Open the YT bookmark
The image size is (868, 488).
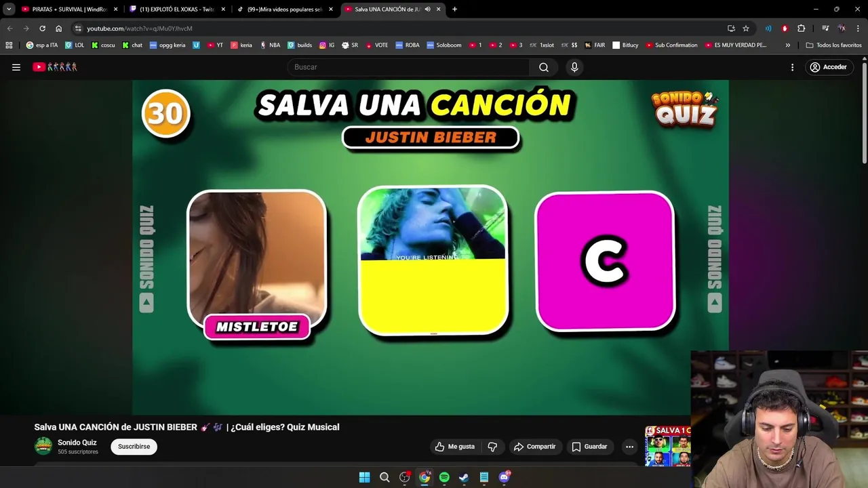(215, 45)
